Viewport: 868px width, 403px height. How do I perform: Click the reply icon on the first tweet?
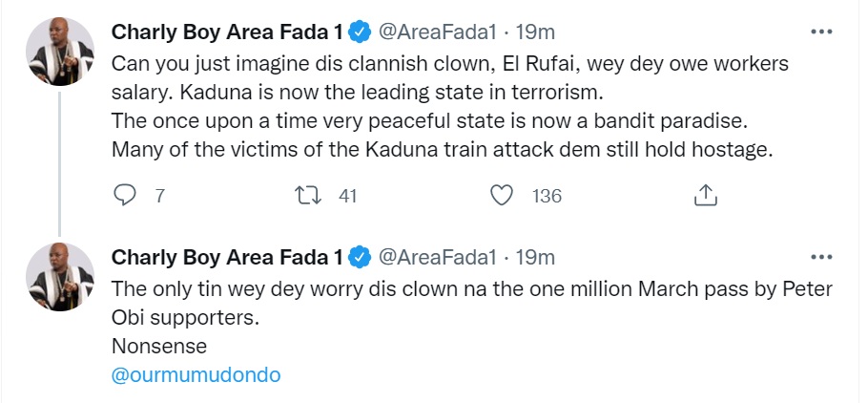pyautogui.click(x=126, y=196)
